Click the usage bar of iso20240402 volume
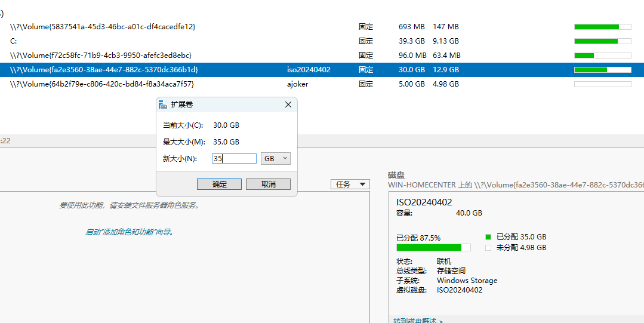 coord(602,70)
